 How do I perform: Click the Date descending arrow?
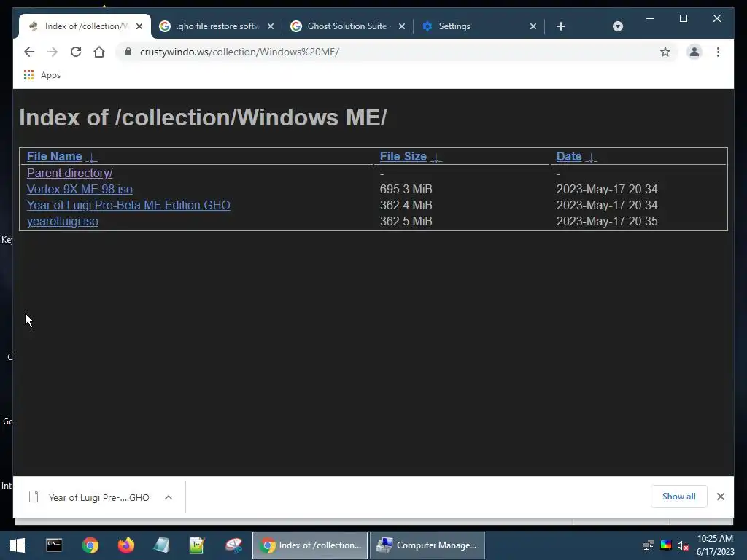pyautogui.click(x=590, y=157)
